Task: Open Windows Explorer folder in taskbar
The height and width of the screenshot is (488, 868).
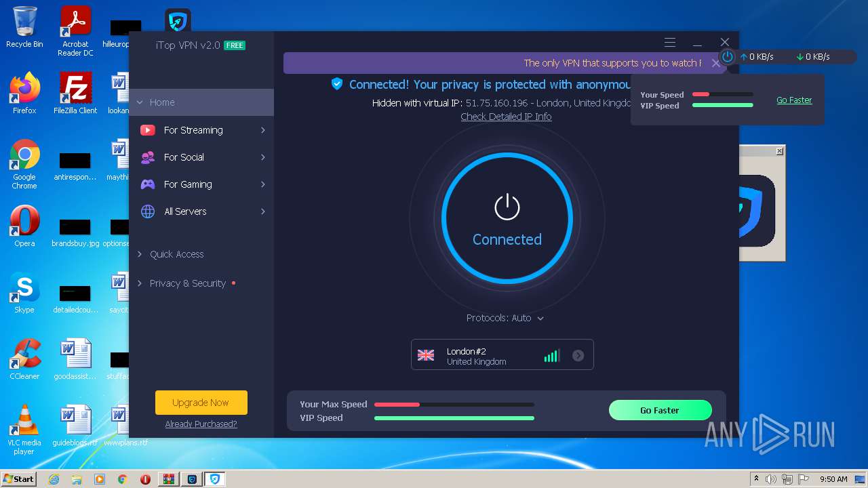Action: 77,479
